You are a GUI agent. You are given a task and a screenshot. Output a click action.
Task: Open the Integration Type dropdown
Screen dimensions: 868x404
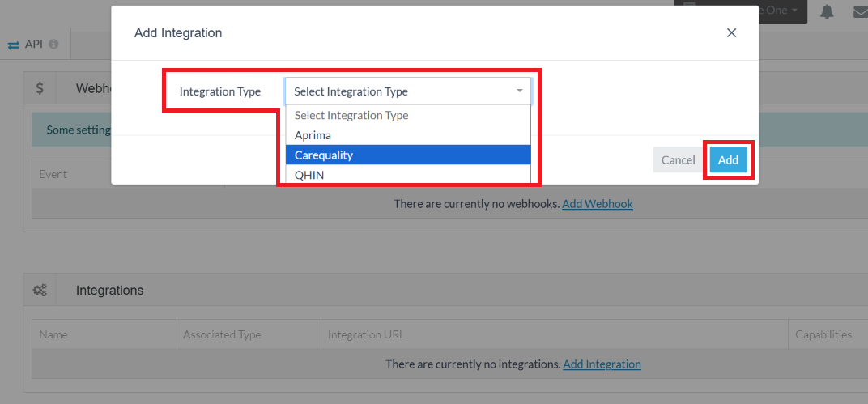(407, 91)
